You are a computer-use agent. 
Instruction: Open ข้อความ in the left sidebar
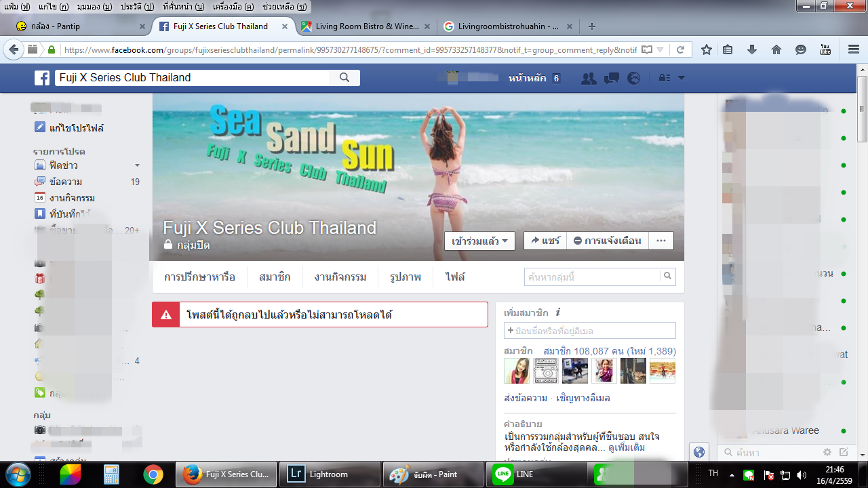[x=66, y=182]
